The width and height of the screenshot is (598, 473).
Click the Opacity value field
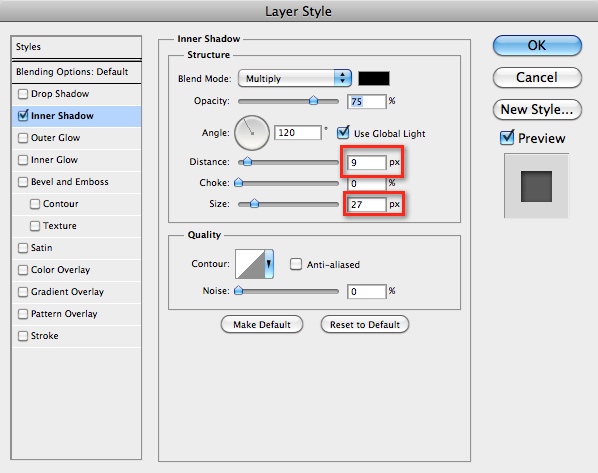(x=367, y=101)
